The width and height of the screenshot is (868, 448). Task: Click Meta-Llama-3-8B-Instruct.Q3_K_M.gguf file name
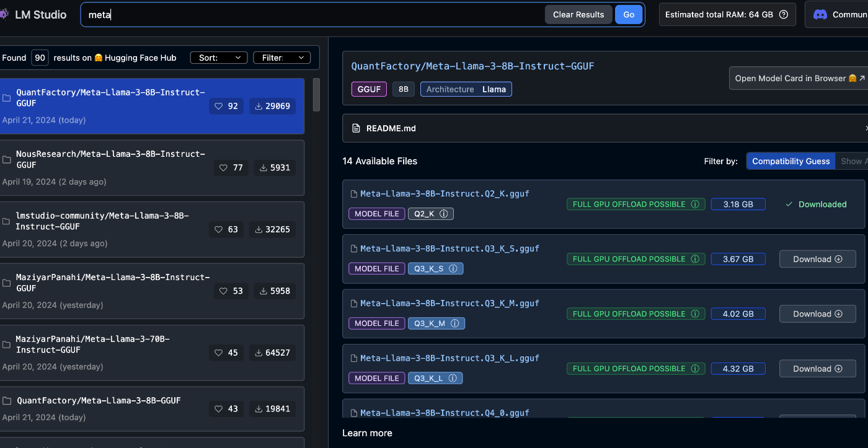tap(449, 303)
